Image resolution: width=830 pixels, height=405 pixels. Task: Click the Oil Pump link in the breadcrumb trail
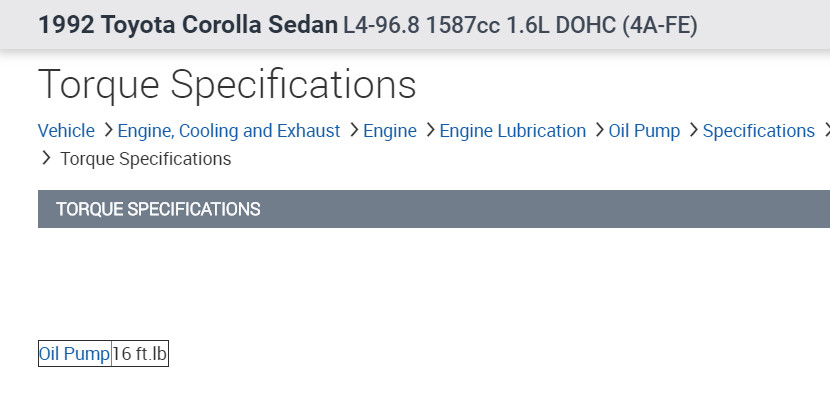[644, 131]
